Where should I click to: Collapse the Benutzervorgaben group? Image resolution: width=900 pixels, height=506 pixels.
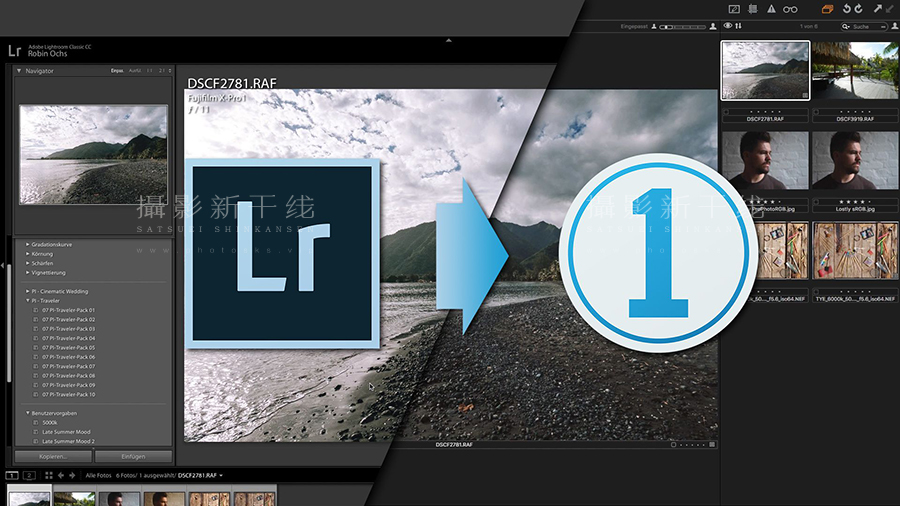coord(27,413)
